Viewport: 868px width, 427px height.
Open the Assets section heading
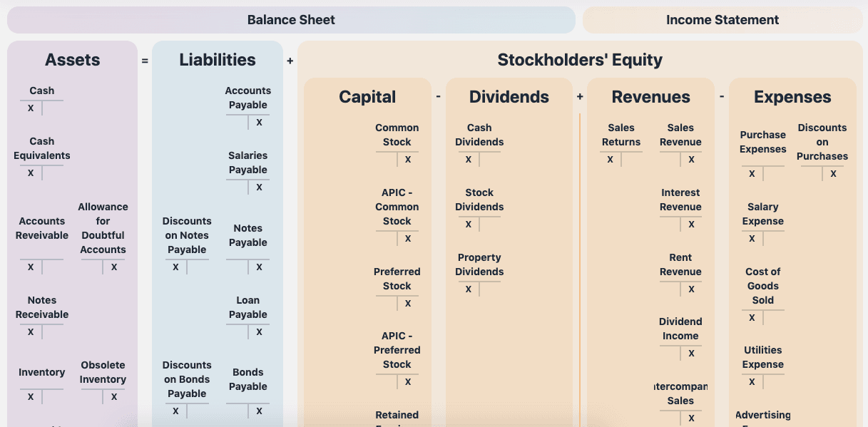point(72,60)
